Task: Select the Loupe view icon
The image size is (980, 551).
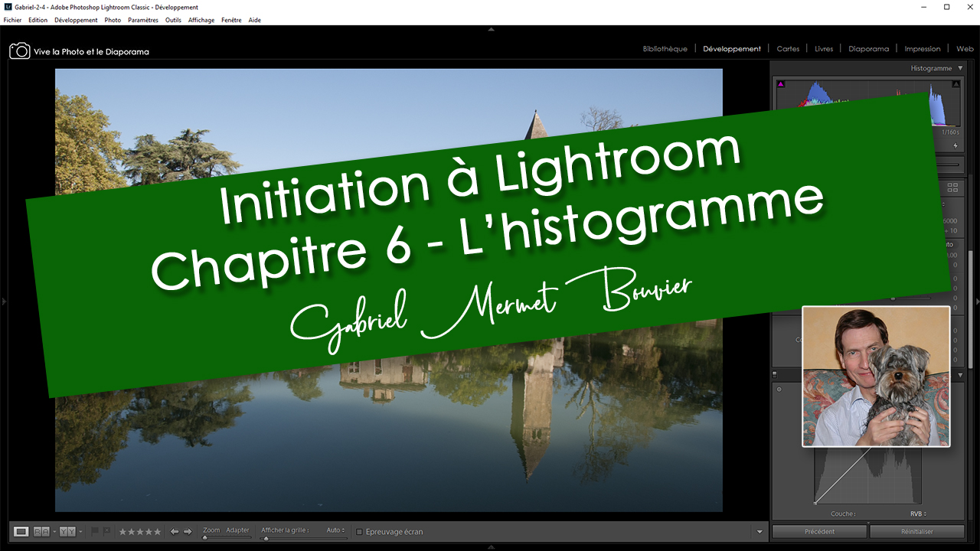Action: pos(21,531)
